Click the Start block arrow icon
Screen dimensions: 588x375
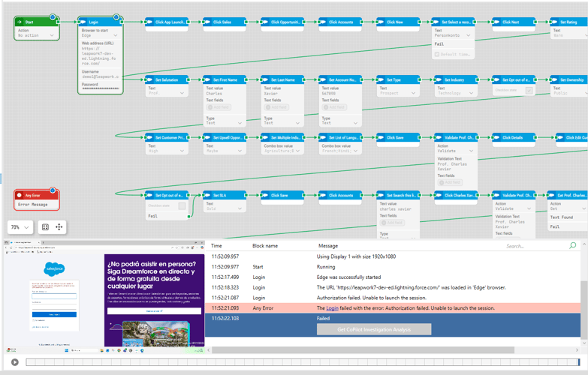coord(20,22)
